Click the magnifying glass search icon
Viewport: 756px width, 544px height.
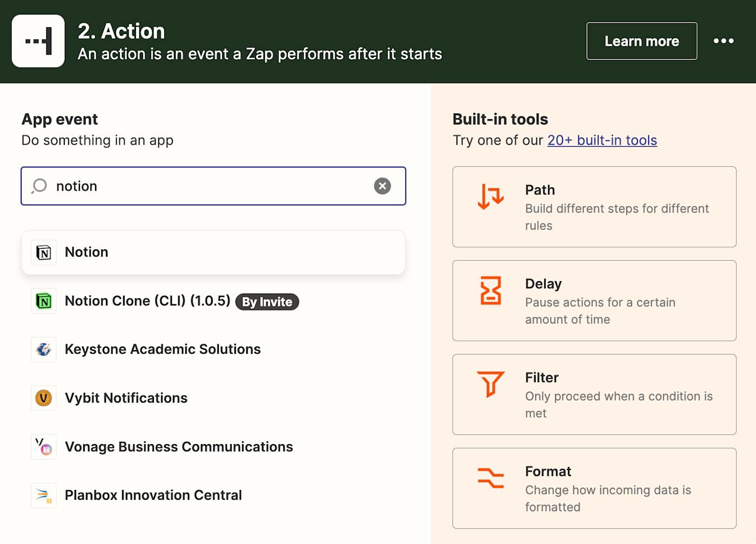[x=39, y=186]
